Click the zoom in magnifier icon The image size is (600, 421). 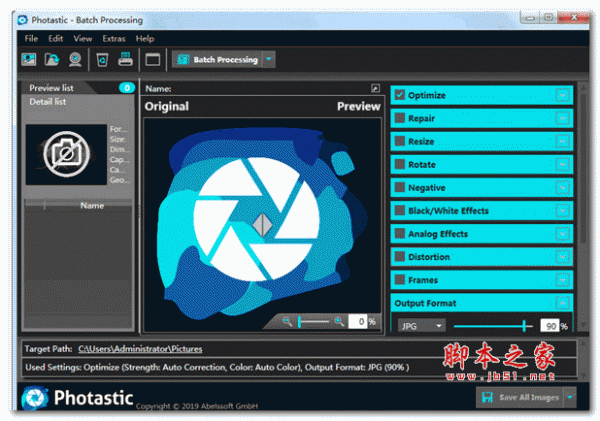tap(338, 321)
